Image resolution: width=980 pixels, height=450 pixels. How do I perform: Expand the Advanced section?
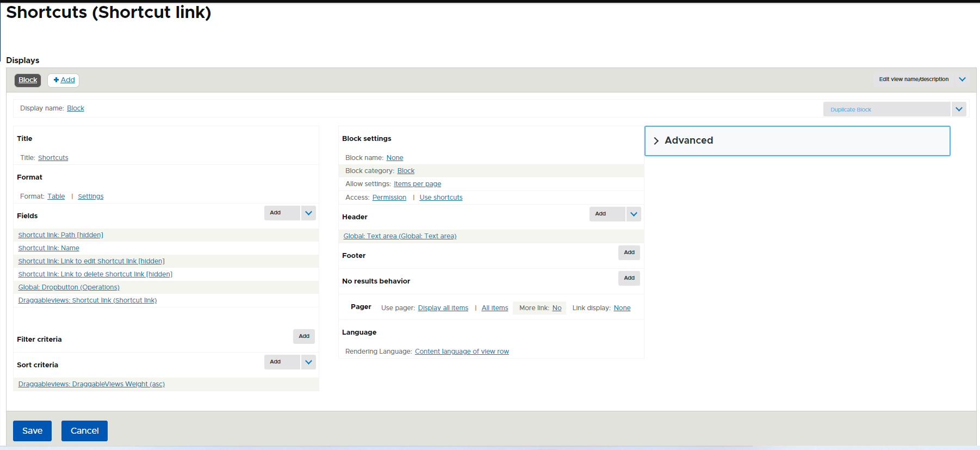(797, 141)
